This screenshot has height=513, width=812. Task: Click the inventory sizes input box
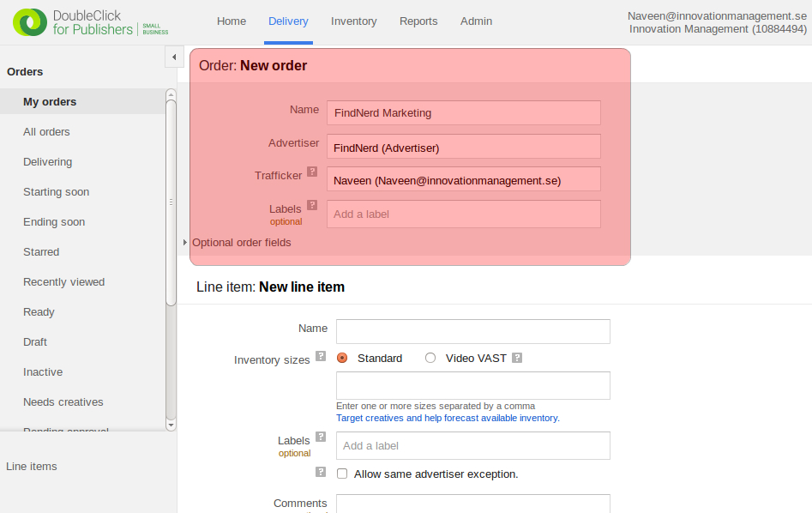coord(472,385)
